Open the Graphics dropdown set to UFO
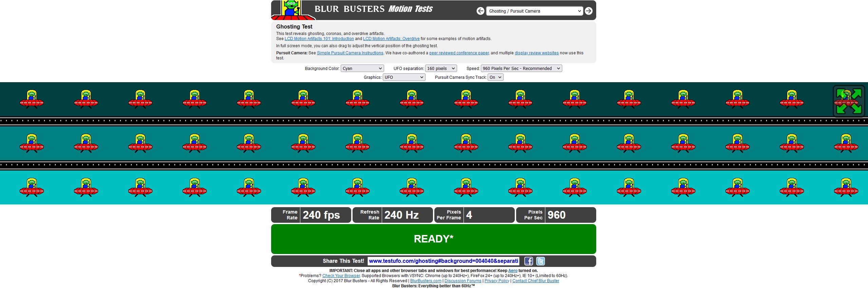Viewport: 868px width, 308px height. [404, 77]
